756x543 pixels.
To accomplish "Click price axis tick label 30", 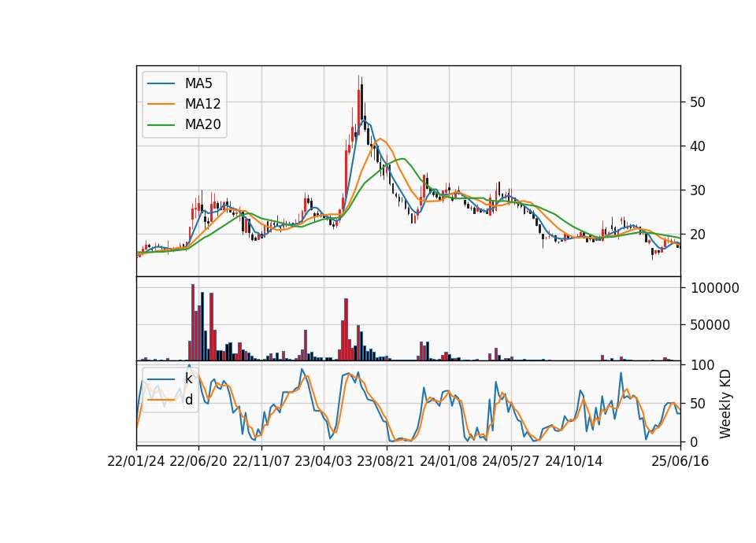I will coord(698,190).
